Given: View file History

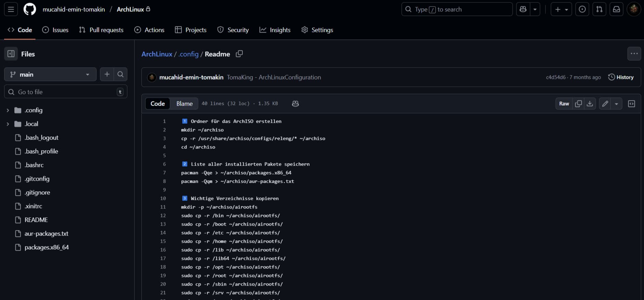Looking at the screenshot, I should [x=621, y=77].
